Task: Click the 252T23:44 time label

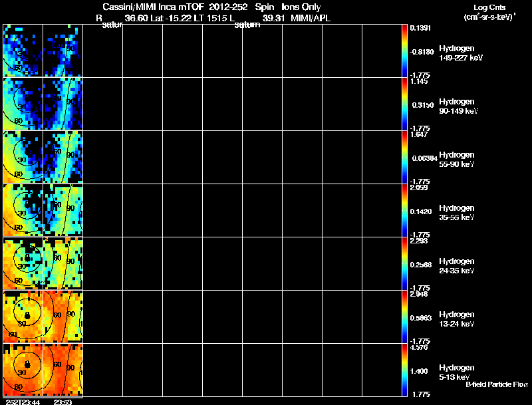Action: tap(23, 402)
